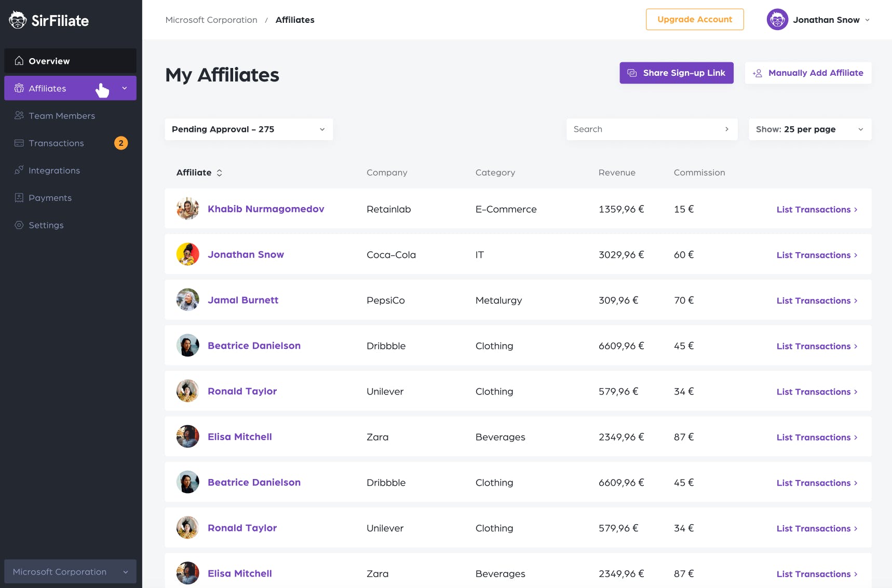Click the Transactions card icon in sidebar
This screenshot has width=892, height=588.
point(19,143)
